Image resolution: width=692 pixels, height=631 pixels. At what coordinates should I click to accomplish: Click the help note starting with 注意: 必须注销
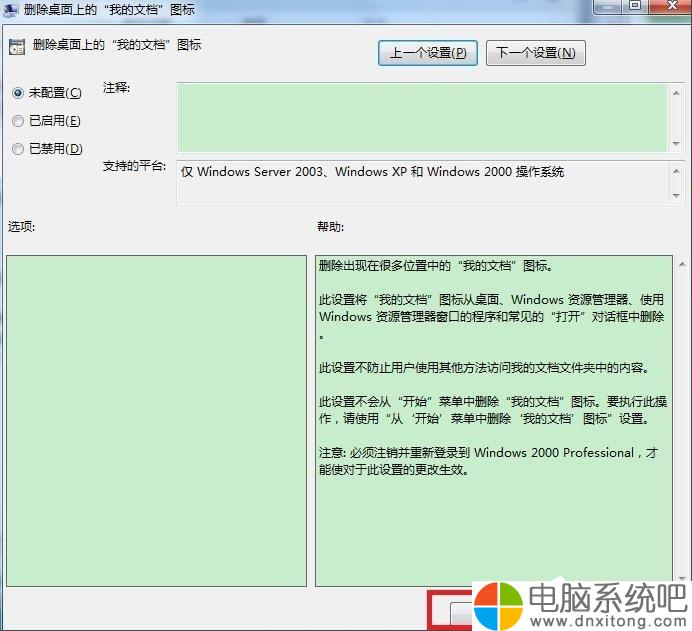click(x=488, y=461)
